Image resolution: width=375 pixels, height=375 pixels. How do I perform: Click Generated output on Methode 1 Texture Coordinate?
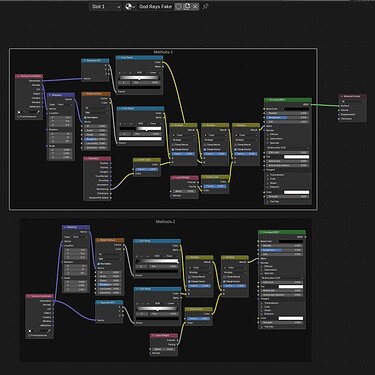[43, 81]
